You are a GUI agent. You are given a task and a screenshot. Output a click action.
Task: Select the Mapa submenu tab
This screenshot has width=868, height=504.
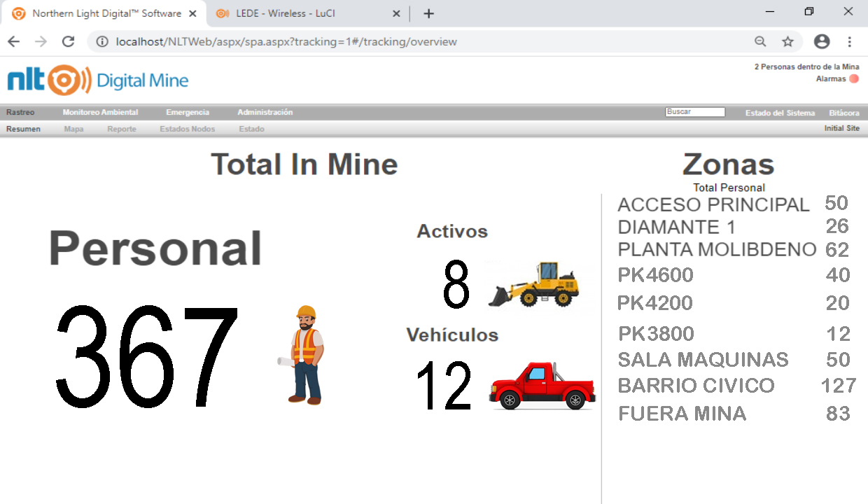click(73, 129)
